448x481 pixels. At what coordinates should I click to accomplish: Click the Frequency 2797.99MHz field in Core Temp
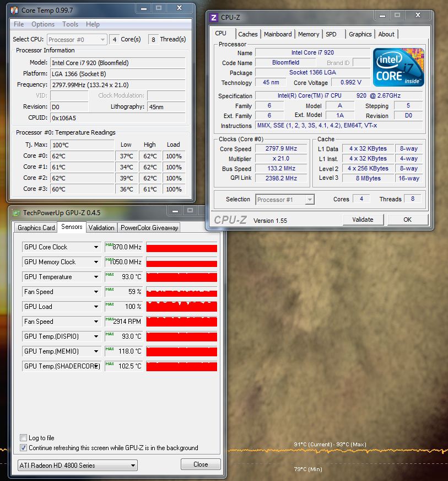(118, 85)
